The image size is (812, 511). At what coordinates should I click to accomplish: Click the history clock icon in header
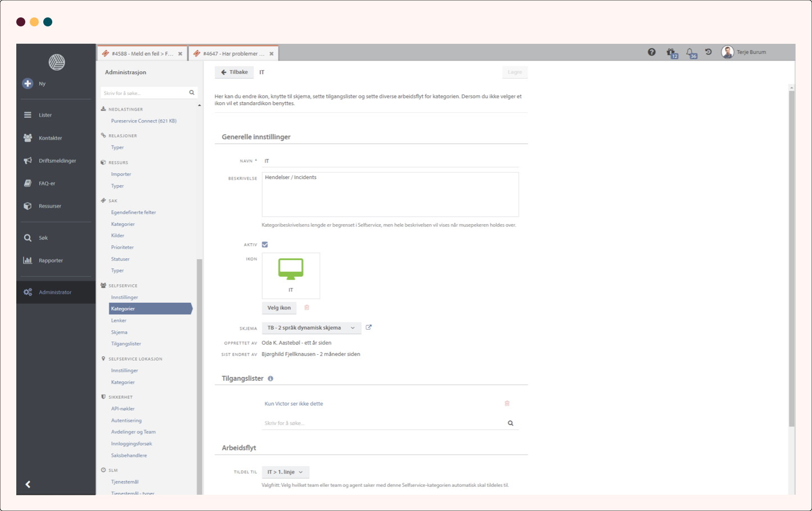click(x=709, y=52)
